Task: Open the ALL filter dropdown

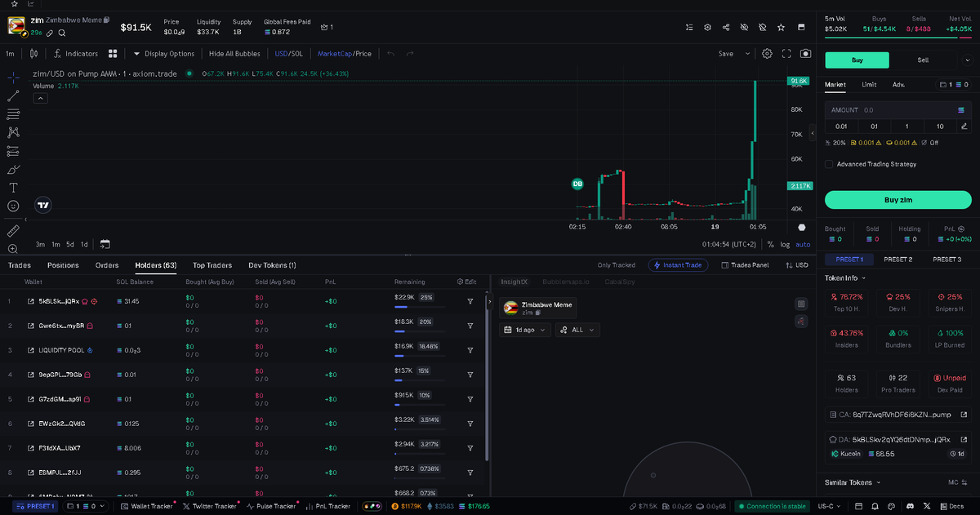Action: [x=577, y=330]
